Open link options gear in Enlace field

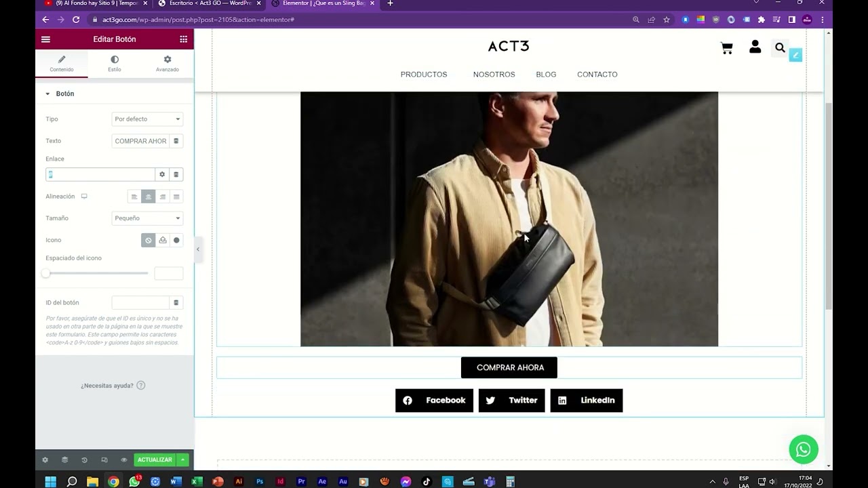162,174
